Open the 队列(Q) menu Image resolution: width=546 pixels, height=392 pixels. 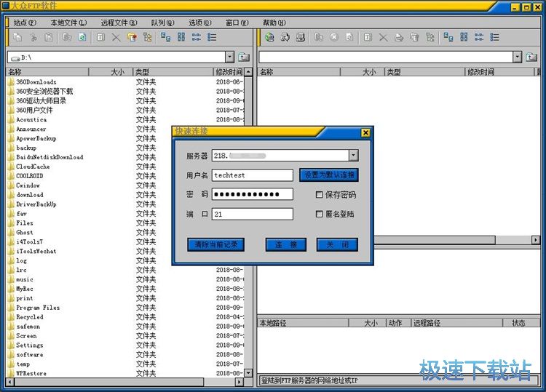[162, 23]
